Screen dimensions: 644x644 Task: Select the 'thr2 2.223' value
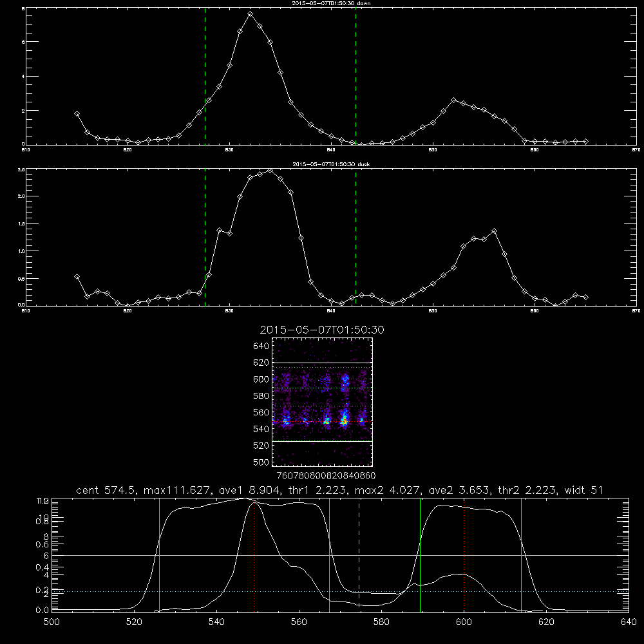(x=527, y=490)
